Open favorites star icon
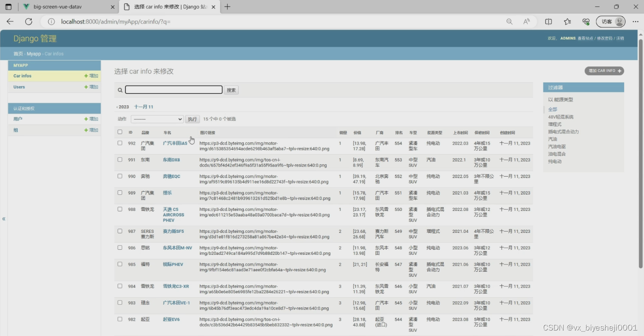The image size is (644, 336). coord(567,22)
